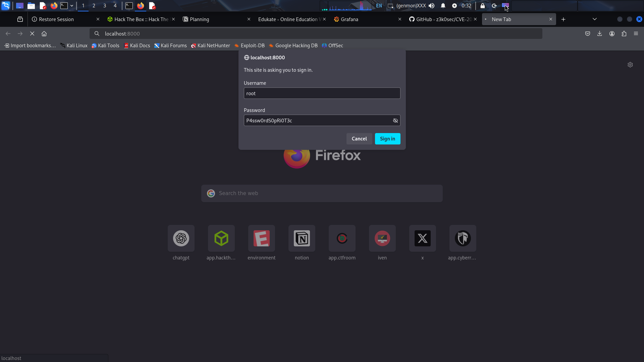Open terminal launcher dropdown arrow in taskbar
This screenshot has width=644, height=362.
coord(72,6)
